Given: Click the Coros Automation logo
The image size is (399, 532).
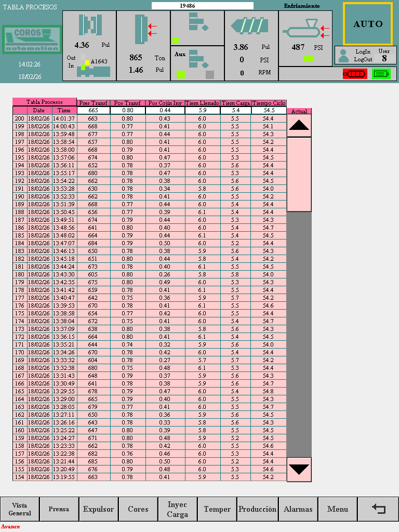Looking at the screenshot, I should tap(31, 40).
